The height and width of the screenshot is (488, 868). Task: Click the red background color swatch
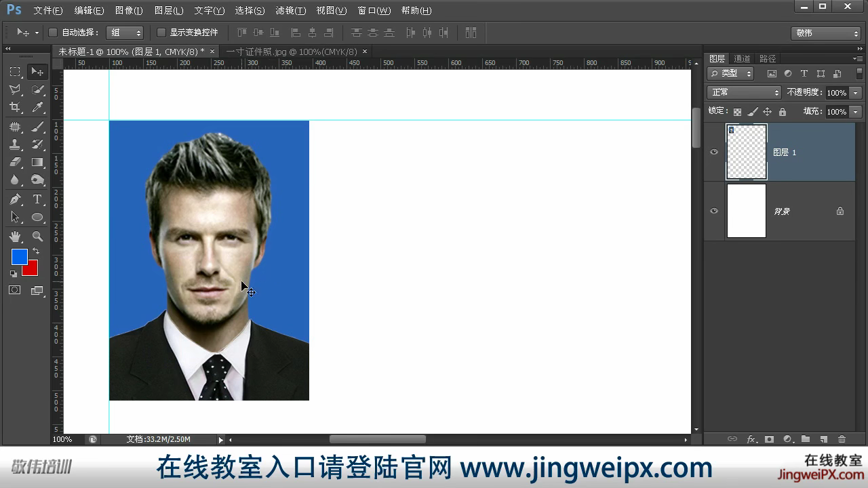(x=32, y=270)
